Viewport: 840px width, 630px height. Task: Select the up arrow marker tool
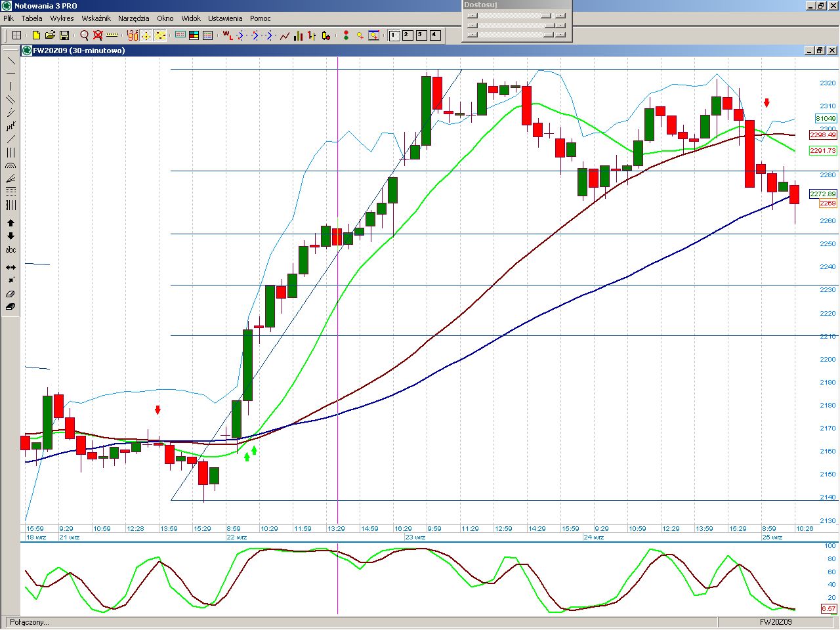10,223
